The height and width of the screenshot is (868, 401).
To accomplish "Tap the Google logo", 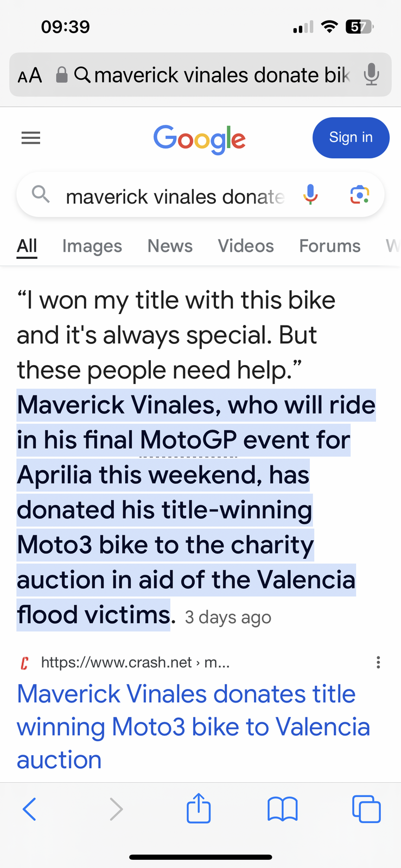I will point(200,139).
